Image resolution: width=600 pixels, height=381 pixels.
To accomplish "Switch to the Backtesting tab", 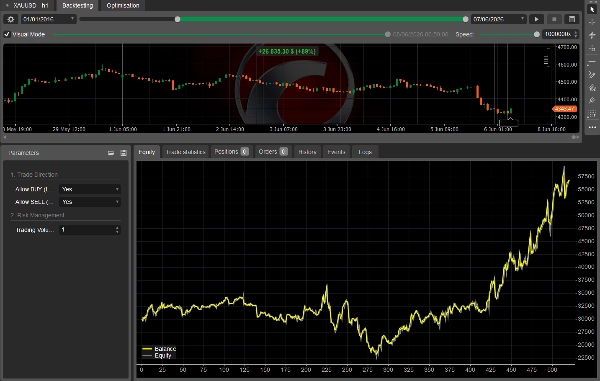I will (x=78, y=6).
